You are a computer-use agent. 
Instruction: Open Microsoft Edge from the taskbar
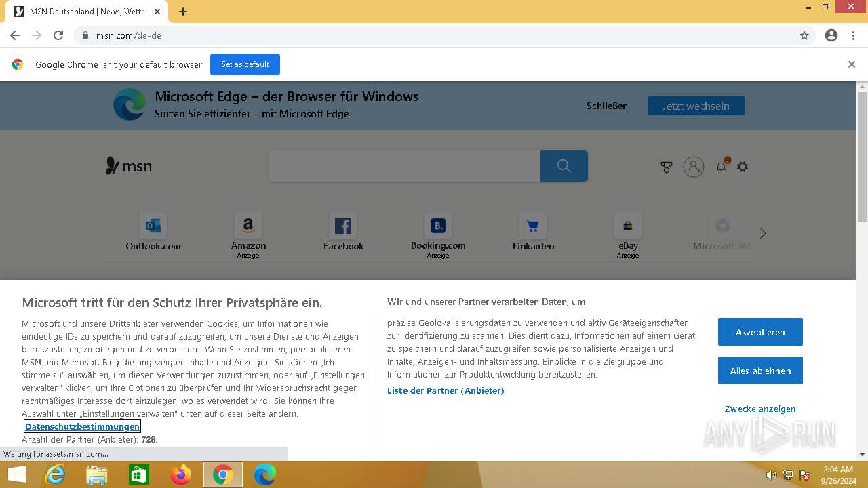[265, 474]
